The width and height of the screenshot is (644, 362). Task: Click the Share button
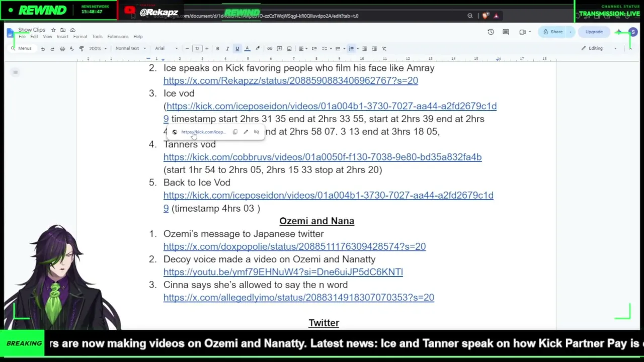point(553,32)
